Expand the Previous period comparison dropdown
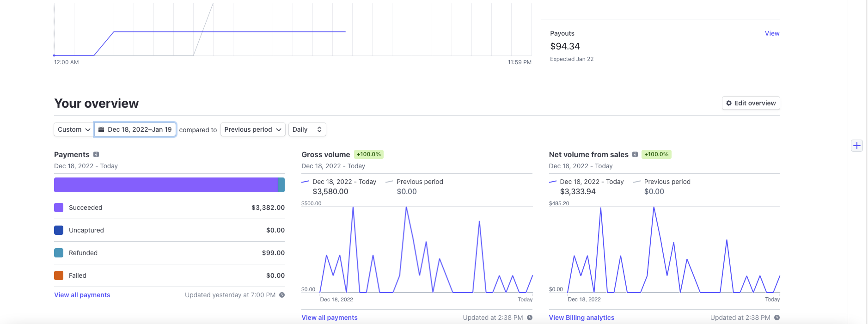 pos(253,129)
